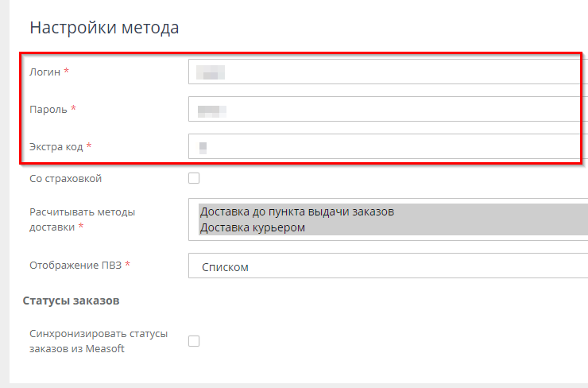Click the Экстра код text box
This screenshot has width=588, height=388.
[381, 146]
